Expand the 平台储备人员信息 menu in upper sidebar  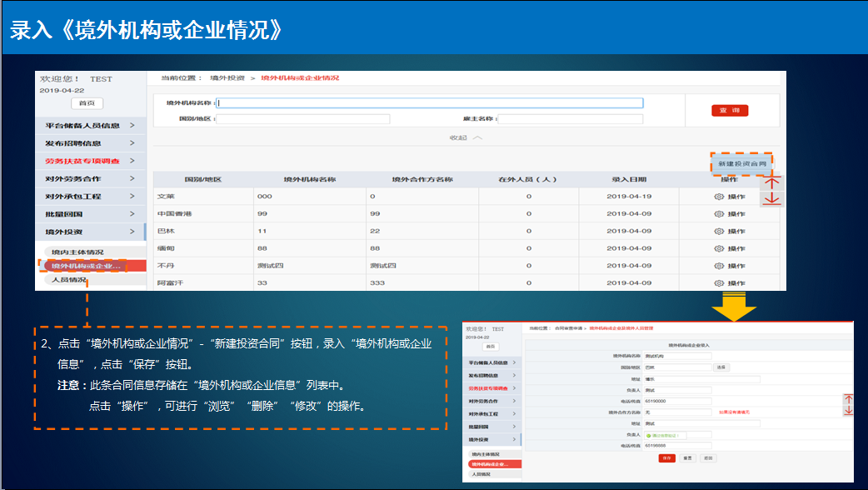[132, 125]
